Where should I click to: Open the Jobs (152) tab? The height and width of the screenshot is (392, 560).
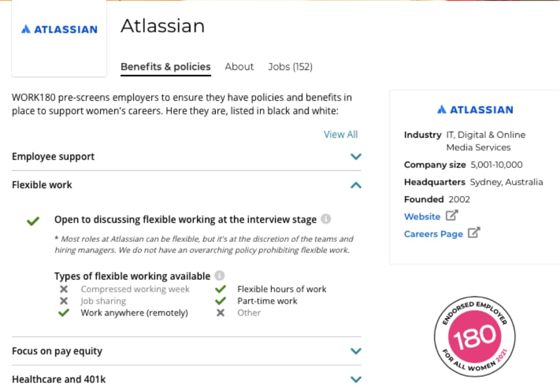point(290,67)
